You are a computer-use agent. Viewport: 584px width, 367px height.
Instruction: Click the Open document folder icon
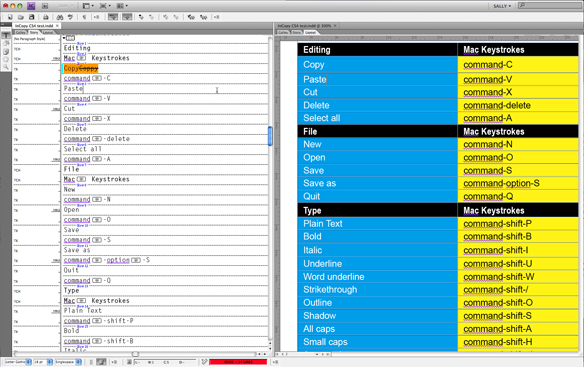pos(21,17)
